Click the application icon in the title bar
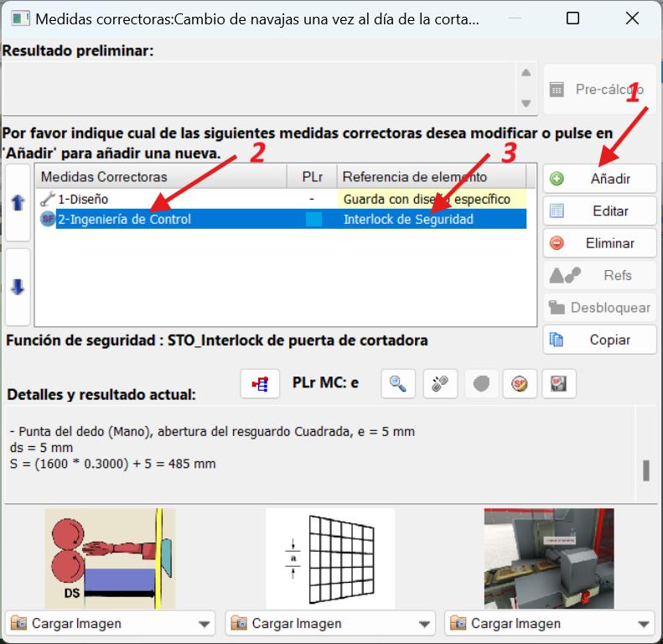 tap(20, 18)
